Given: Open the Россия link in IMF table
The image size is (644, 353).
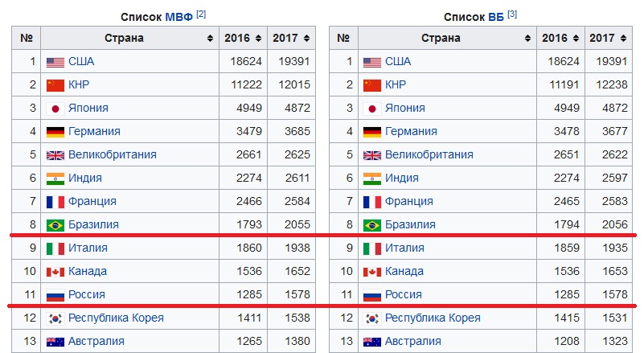Looking at the screenshot, I should [87, 294].
